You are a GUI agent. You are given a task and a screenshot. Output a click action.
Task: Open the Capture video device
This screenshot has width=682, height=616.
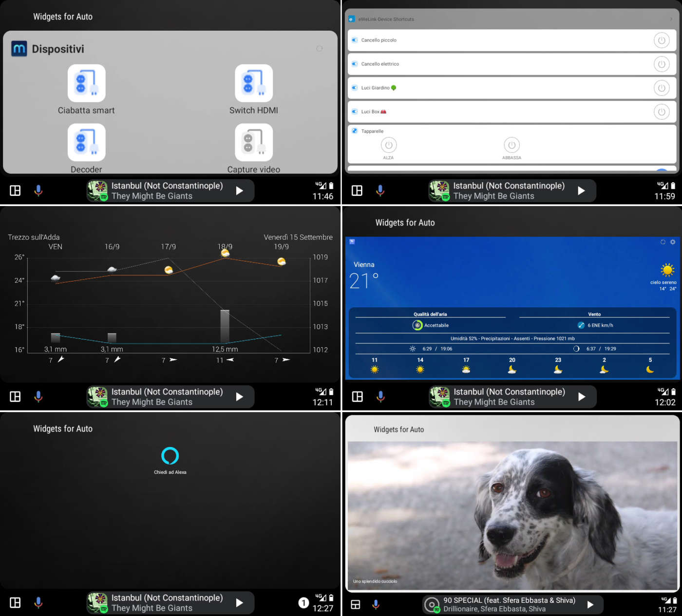click(x=253, y=142)
